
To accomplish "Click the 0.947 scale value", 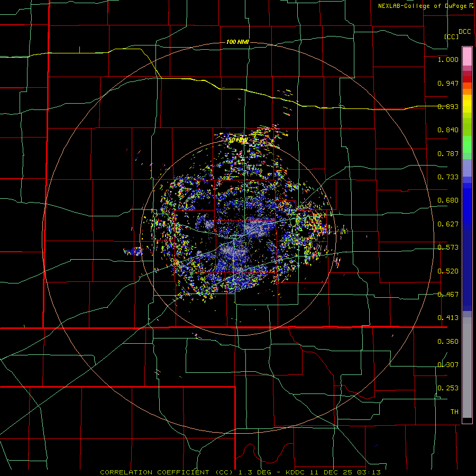I will point(448,83).
